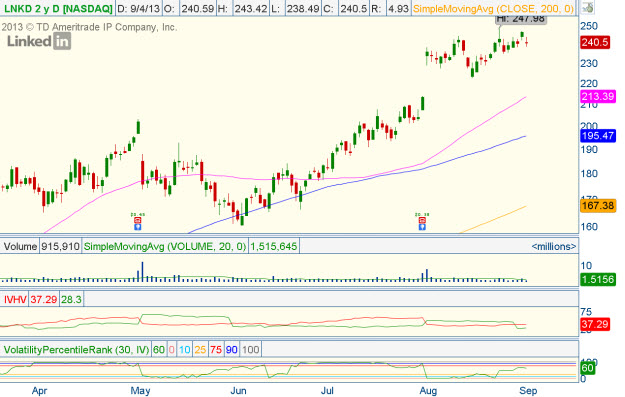Click the low price 238.49
Screen dimensions: 625x397
(x=303, y=8)
